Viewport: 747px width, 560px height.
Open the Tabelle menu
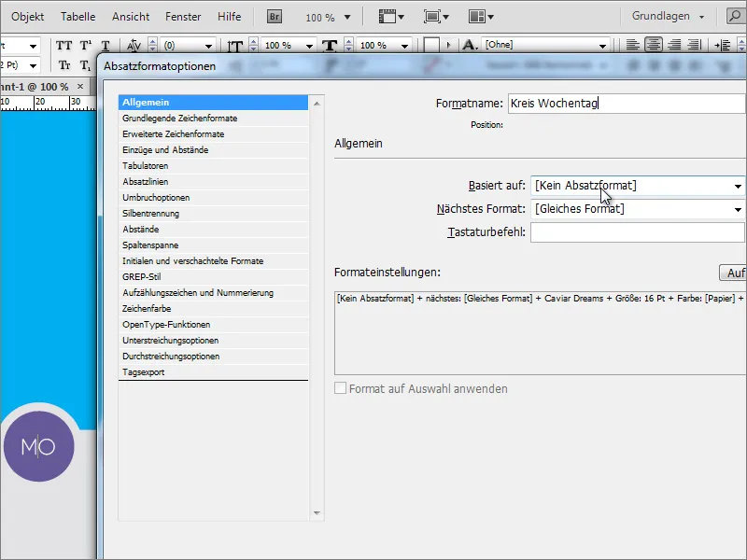[x=78, y=17]
